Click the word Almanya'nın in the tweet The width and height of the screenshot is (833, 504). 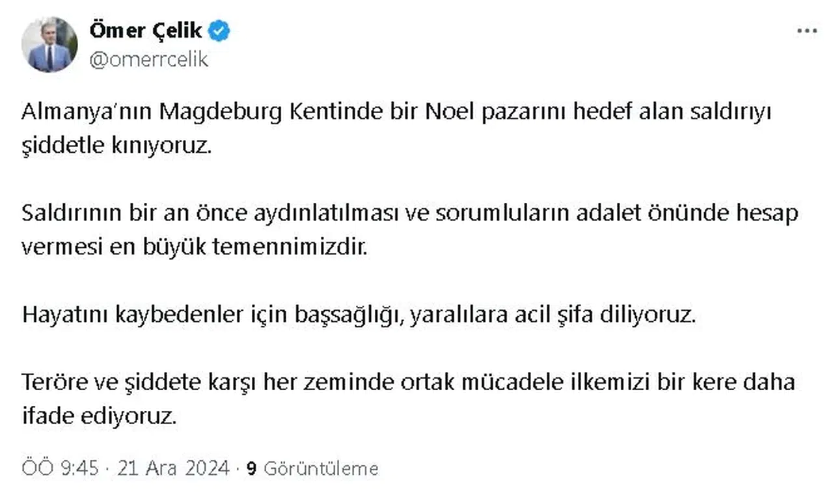(x=87, y=113)
